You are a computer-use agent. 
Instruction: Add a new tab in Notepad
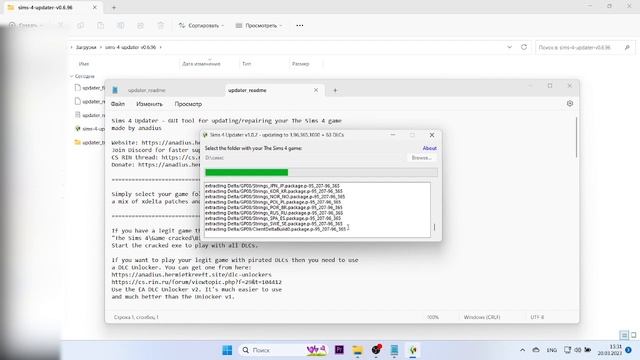(x=335, y=90)
